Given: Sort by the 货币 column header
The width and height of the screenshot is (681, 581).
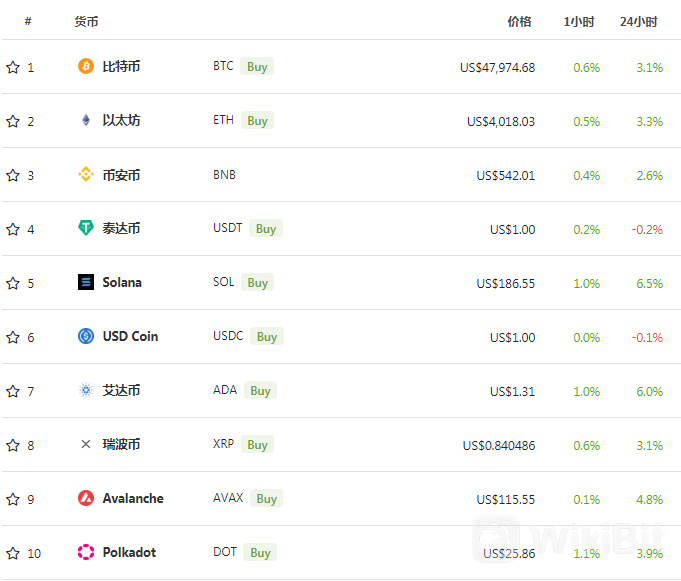Looking at the screenshot, I should coord(86,22).
